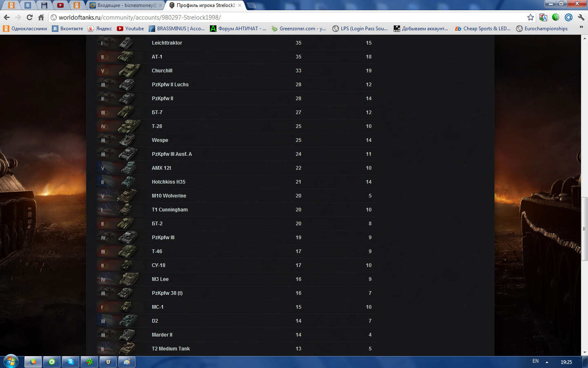Click the Hotchkiss H35 tank icon
This screenshot has width=588, height=368.
[x=128, y=182]
